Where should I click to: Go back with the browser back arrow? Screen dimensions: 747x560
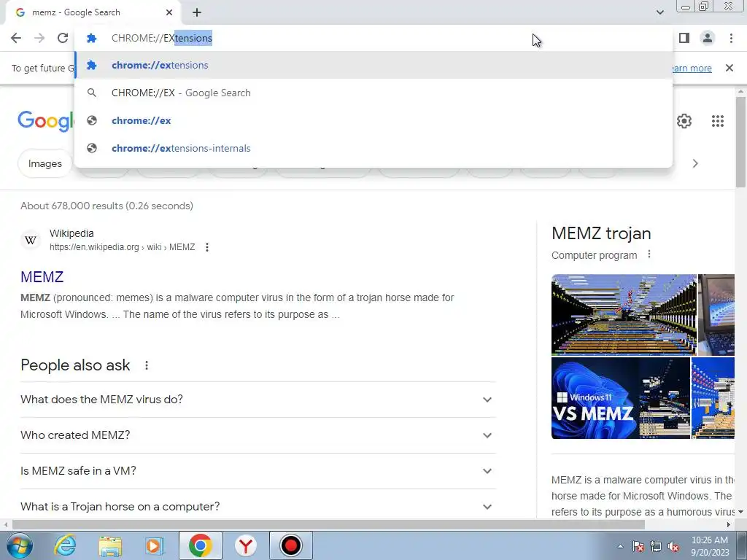point(16,38)
